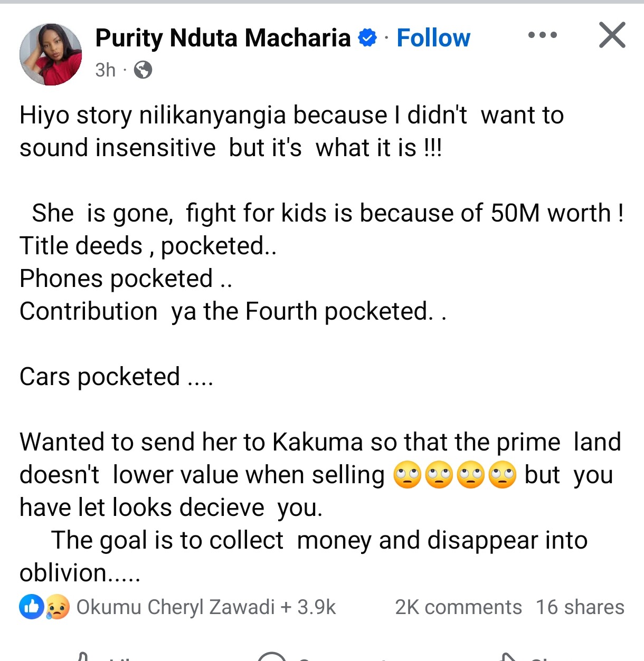The image size is (644, 661).
Task: Click the last eye-roll emoji before "but you"
Action: pos(503,475)
